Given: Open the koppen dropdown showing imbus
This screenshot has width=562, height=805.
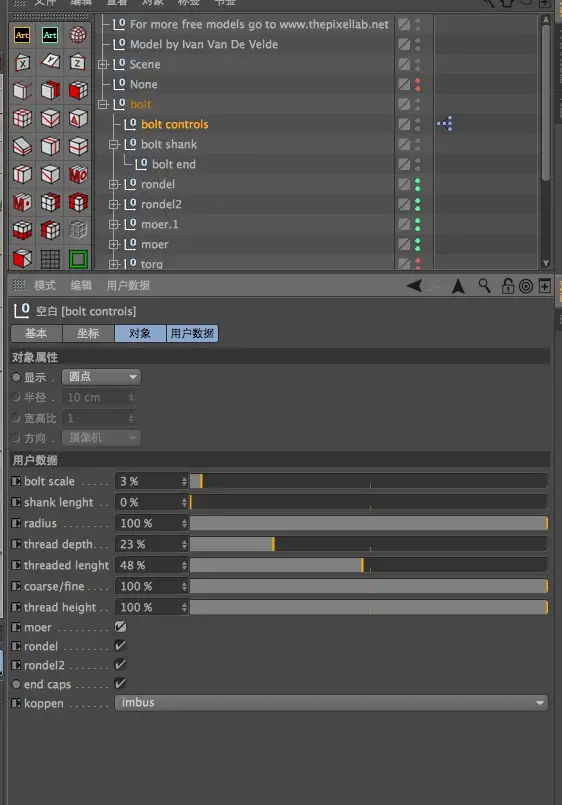Looking at the screenshot, I should [x=332, y=703].
